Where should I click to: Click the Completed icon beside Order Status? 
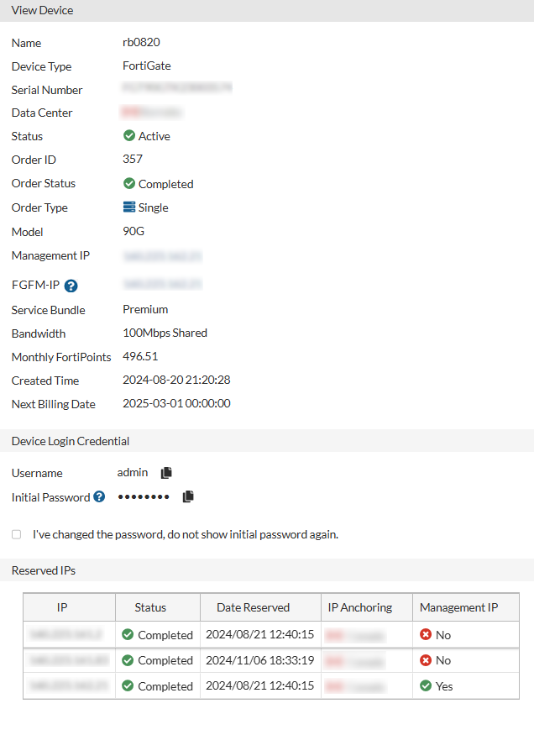pyautogui.click(x=129, y=183)
